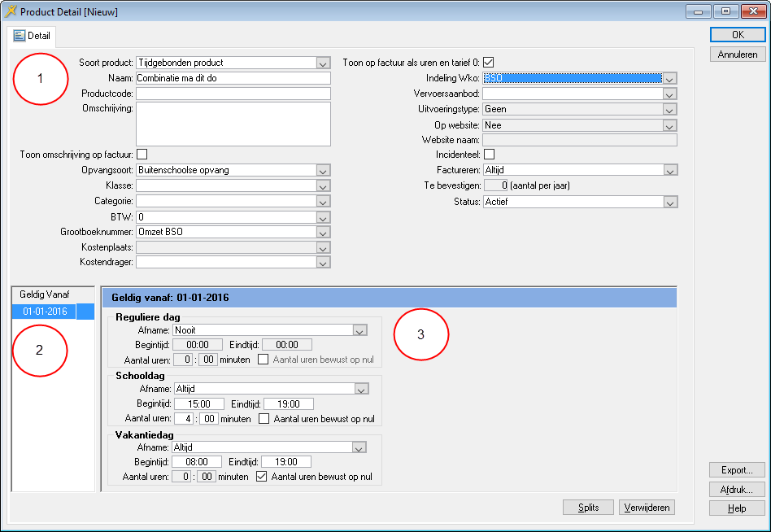Open the Schooldag Afname dropdown
This screenshot has height=532, width=771.
pyautogui.click(x=359, y=389)
